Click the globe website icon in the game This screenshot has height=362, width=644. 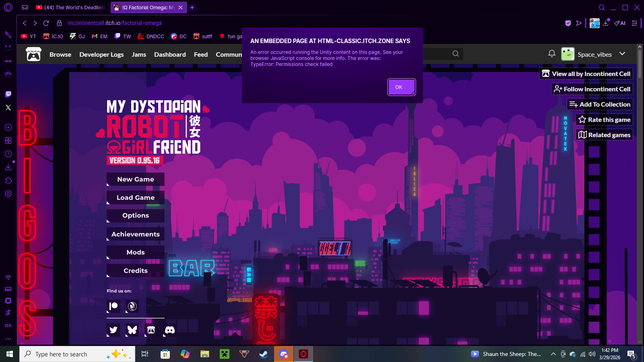pyautogui.click(x=132, y=306)
